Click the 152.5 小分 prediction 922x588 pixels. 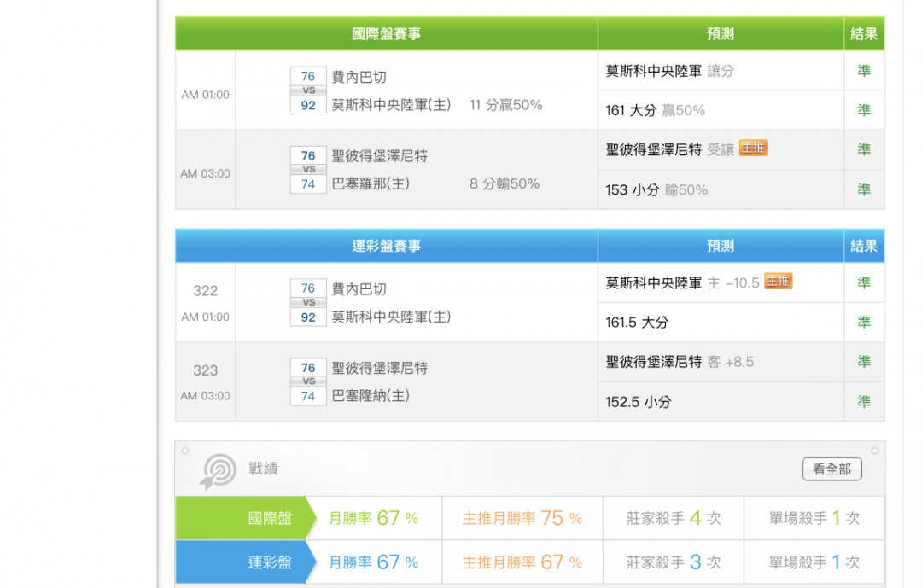click(638, 402)
